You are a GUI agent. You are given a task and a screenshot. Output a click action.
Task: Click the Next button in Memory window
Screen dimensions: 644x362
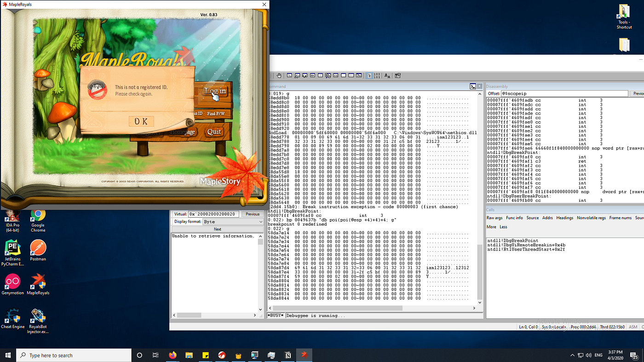217,229
